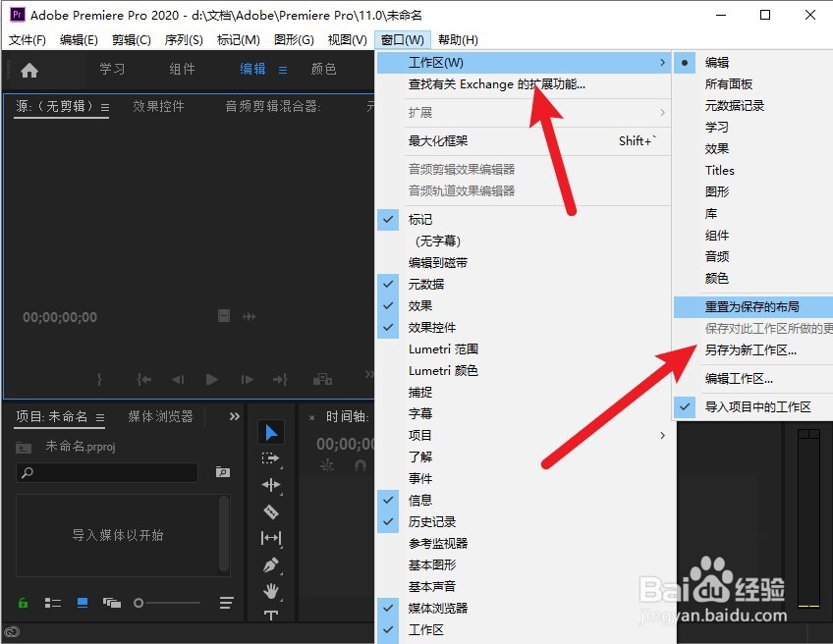Toggle 导入项目中的工作区 option
833x644 pixels.
[x=752, y=406]
